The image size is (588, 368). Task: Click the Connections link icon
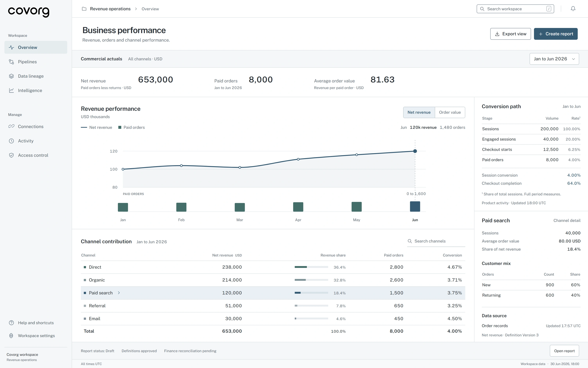[x=11, y=127]
